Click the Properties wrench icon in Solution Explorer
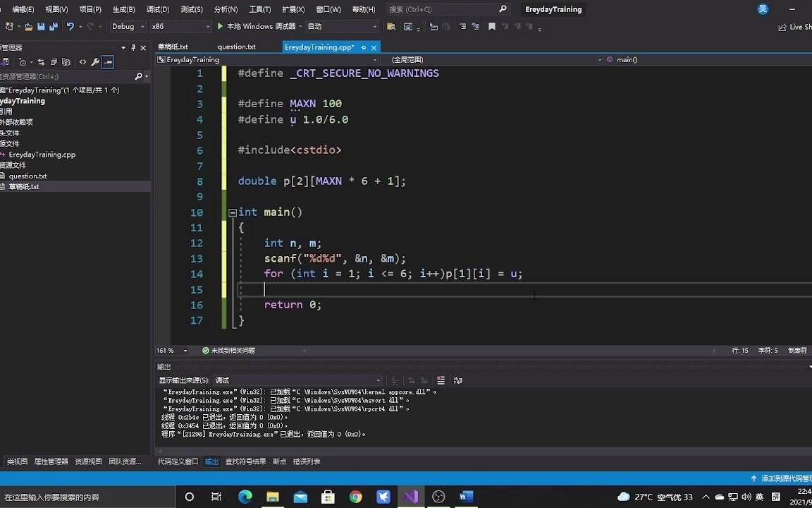 [95, 61]
